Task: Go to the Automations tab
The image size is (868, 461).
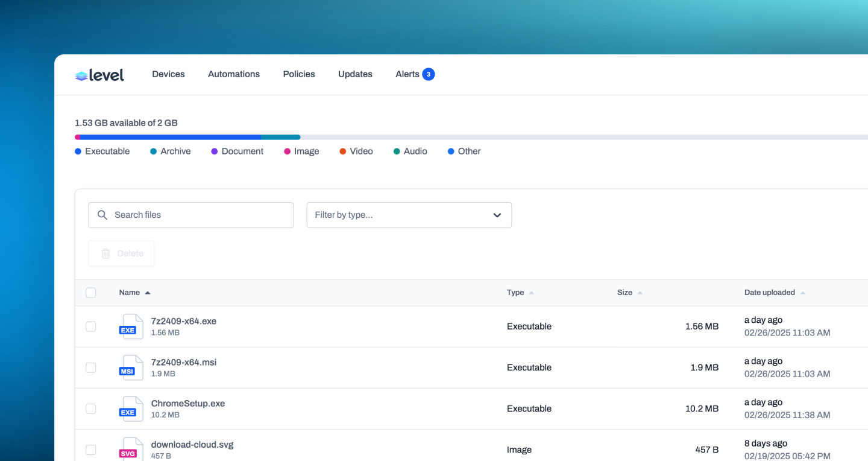Action: pyautogui.click(x=234, y=74)
